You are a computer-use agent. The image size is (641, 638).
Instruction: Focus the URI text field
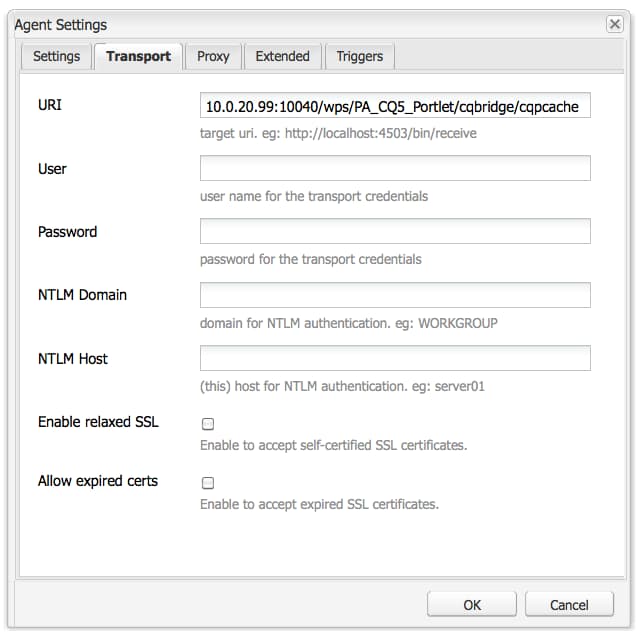[x=395, y=105]
